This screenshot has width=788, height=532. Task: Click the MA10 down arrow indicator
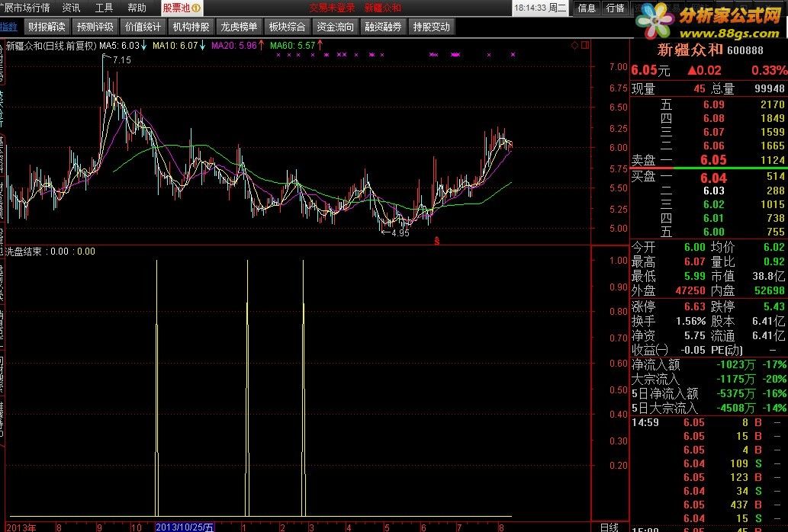(202, 46)
